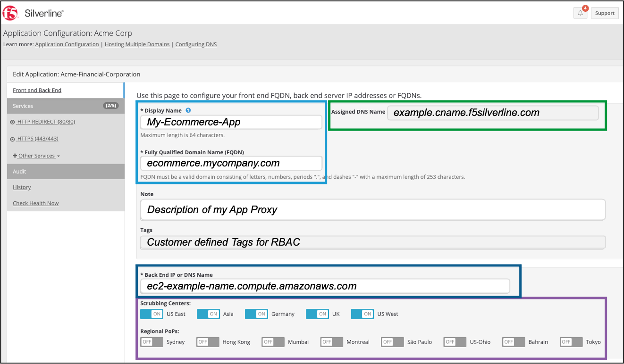Open the Configuring DNS link
Viewport: 624px width, 364px height.
pos(196,44)
